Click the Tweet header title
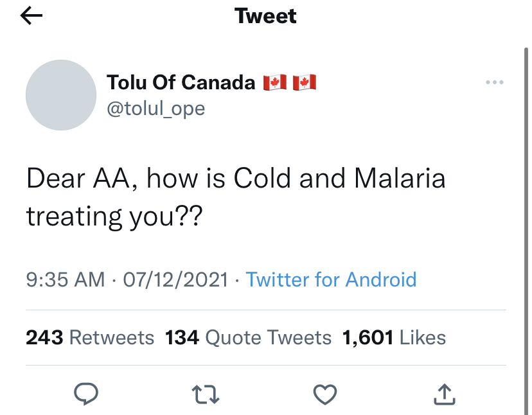 click(x=265, y=16)
